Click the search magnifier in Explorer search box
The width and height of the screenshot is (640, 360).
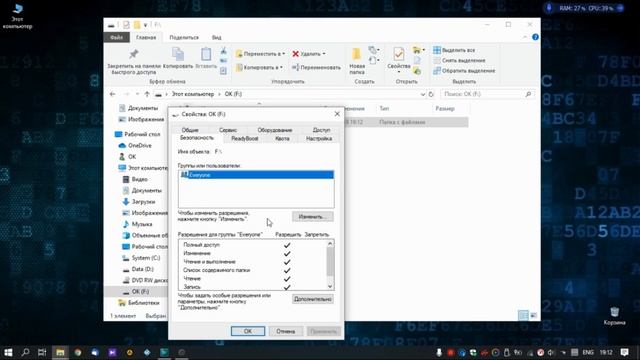(528, 94)
